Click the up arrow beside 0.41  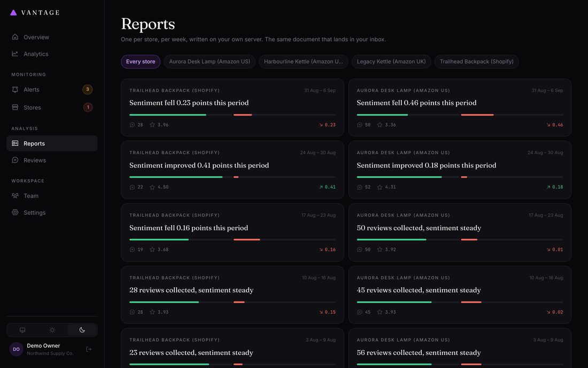coord(321,187)
